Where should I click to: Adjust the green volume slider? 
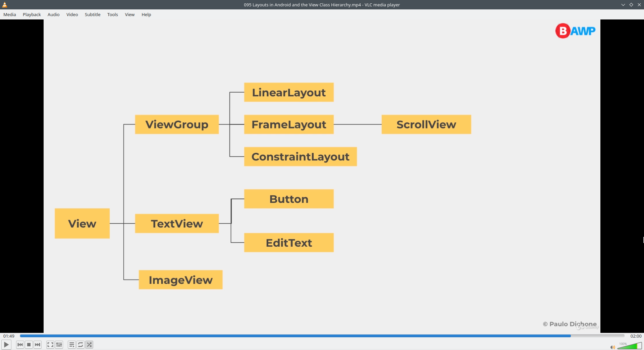[630, 346]
